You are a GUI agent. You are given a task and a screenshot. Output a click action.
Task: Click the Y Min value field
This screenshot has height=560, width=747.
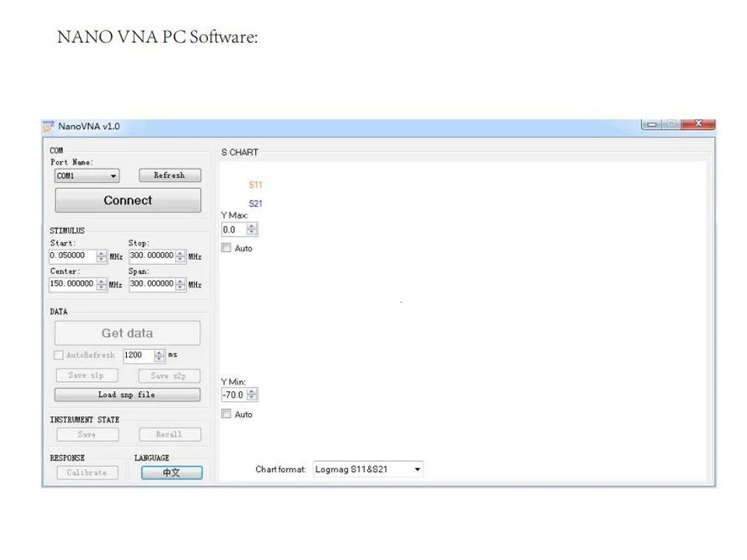pyautogui.click(x=234, y=395)
